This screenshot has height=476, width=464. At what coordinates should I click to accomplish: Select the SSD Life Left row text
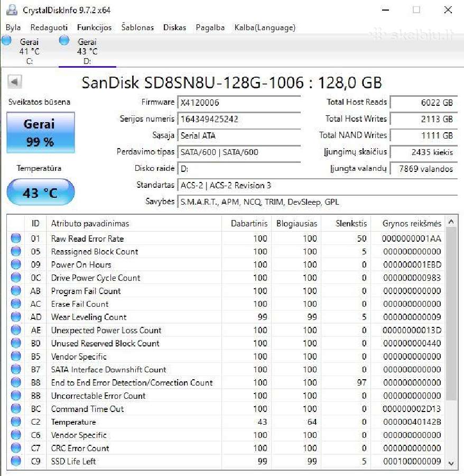coord(73,461)
